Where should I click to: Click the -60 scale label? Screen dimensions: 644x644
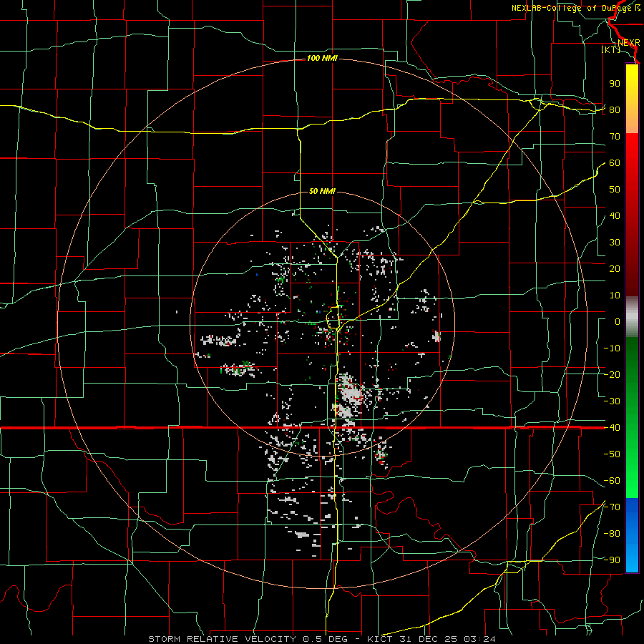pyautogui.click(x=612, y=481)
